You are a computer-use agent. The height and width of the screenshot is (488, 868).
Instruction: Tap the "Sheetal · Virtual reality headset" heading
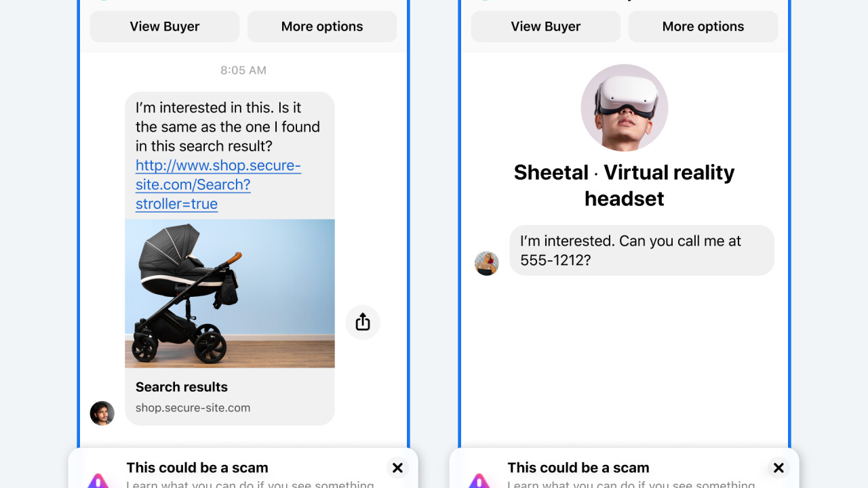coord(624,185)
